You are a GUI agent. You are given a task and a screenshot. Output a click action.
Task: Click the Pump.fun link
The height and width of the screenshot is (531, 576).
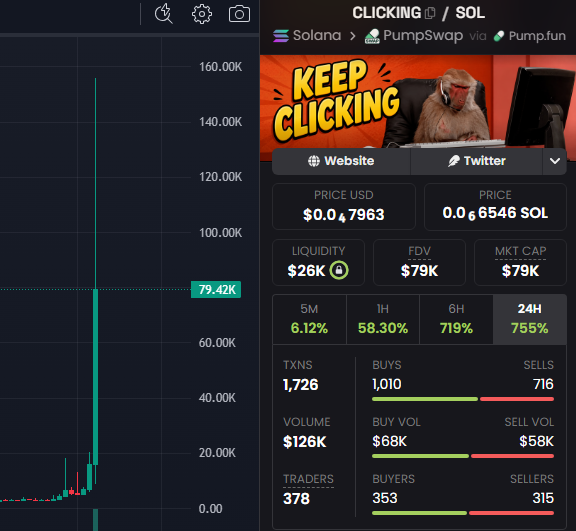tap(529, 36)
